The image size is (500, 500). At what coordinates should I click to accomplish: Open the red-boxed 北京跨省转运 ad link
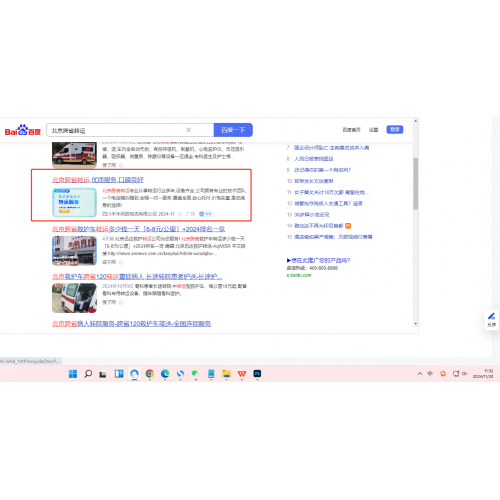98,180
